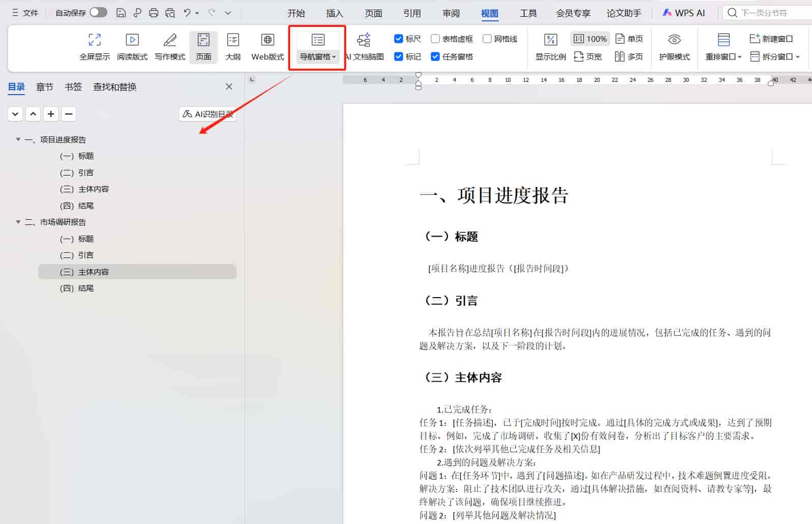Click the search input field
The height and width of the screenshot is (524, 812).
[x=767, y=13]
